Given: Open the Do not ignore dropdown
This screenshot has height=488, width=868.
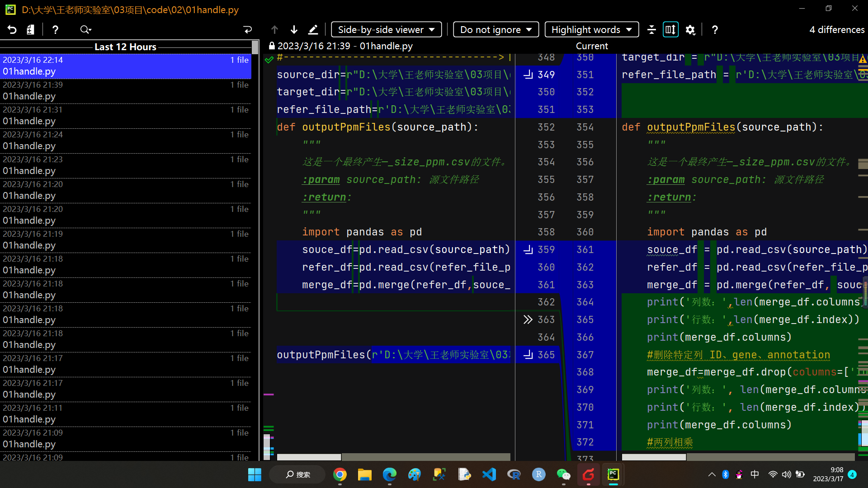Looking at the screenshot, I should (496, 30).
